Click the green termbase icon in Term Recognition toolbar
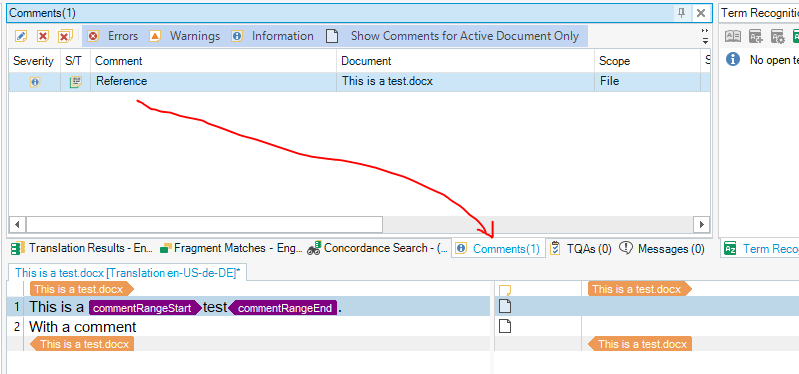The height and width of the screenshot is (374, 799). pos(795,36)
